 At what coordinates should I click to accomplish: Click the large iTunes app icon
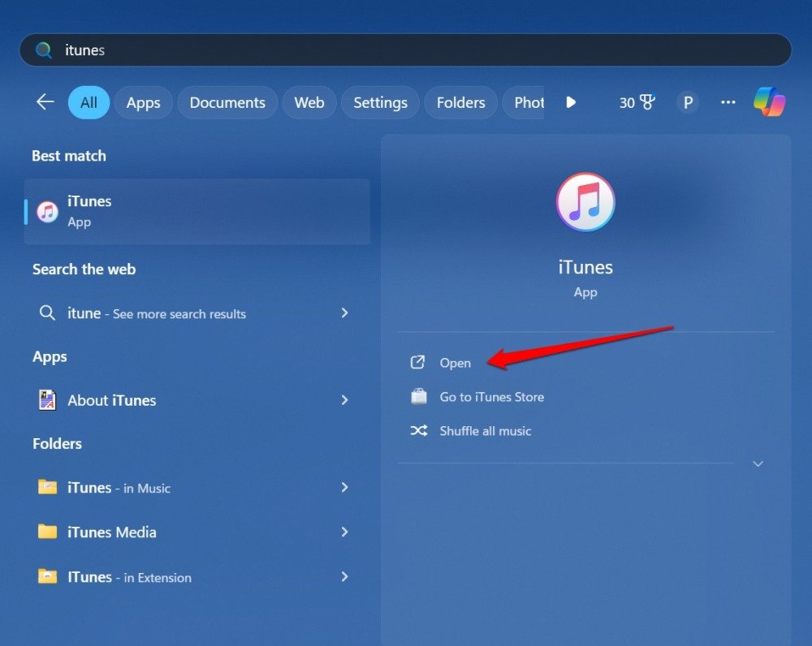coord(585,202)
